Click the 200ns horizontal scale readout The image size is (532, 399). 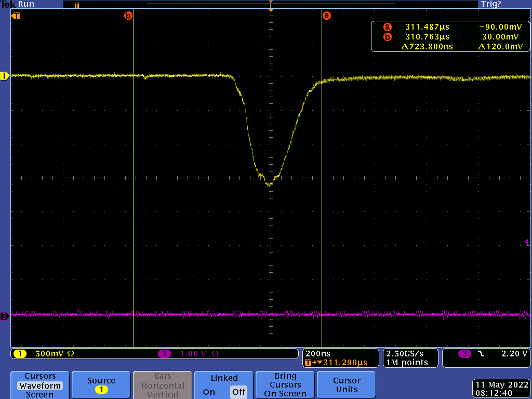click(x=317, y=353)
